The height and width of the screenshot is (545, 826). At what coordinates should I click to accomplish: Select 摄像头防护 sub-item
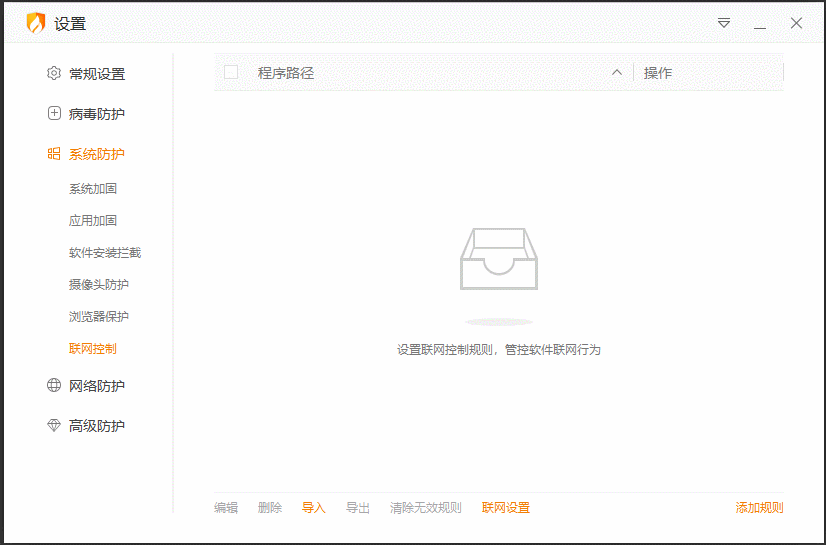[x=99, y=284]
